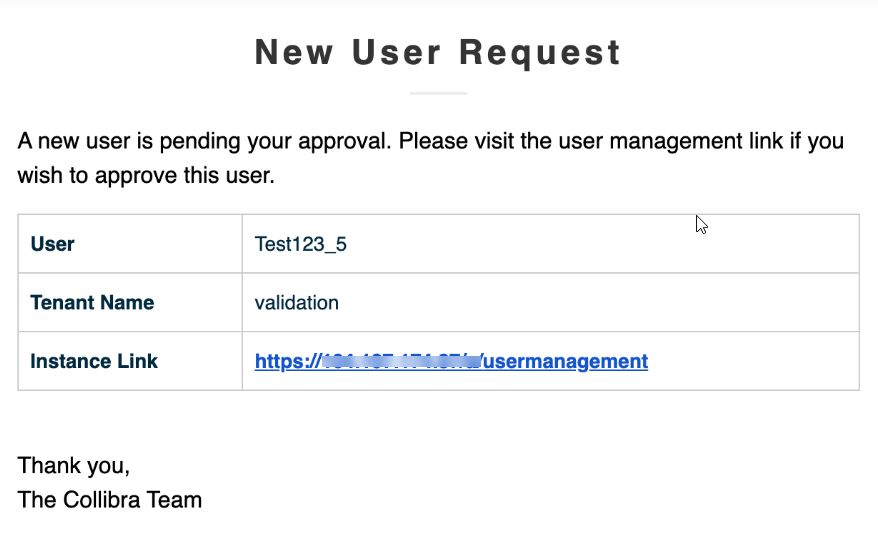Click the word "Please" in the paragraph

429,141
